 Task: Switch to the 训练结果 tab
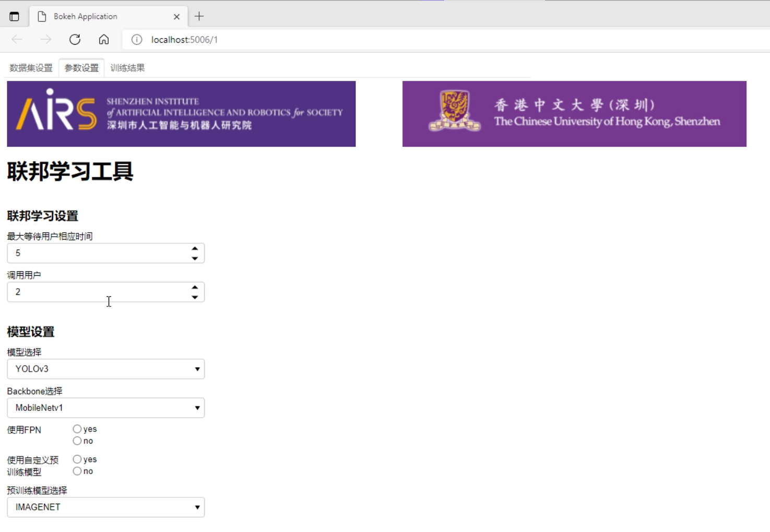point(127,67)
